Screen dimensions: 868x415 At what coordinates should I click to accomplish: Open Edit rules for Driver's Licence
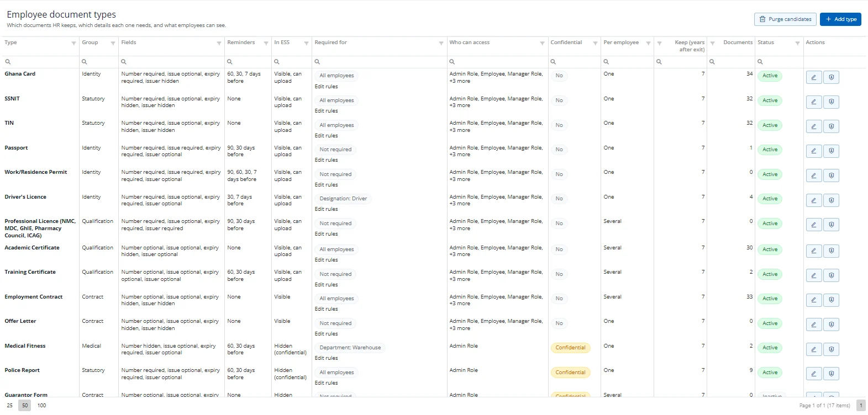(326, 209)
